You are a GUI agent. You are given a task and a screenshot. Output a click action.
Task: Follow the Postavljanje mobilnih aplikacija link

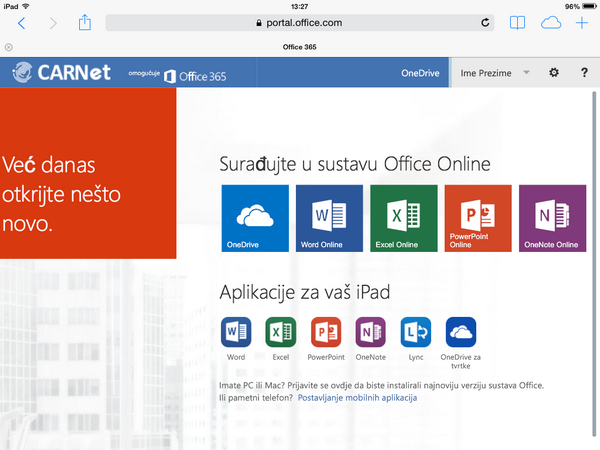[x=357, y=398]
